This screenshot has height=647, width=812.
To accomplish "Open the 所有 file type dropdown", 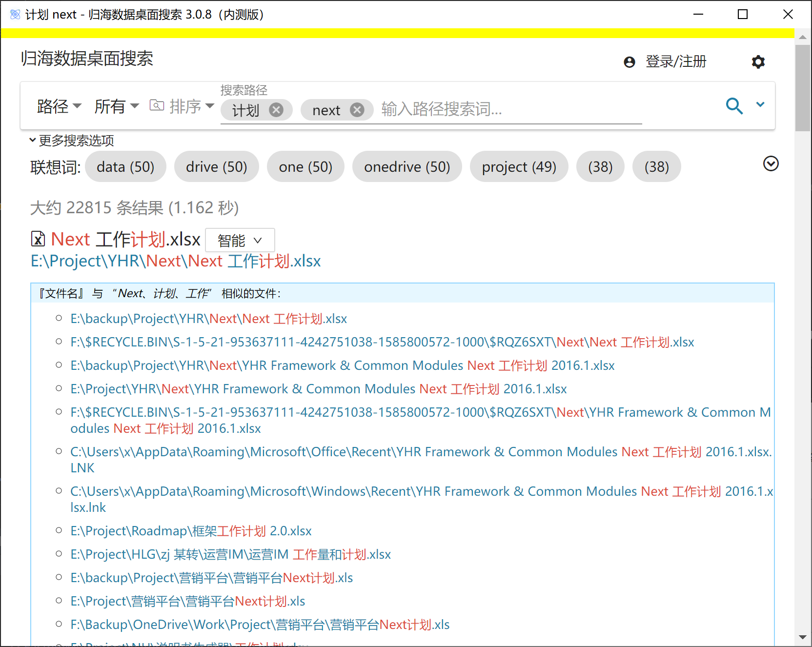I will [116, 106].
